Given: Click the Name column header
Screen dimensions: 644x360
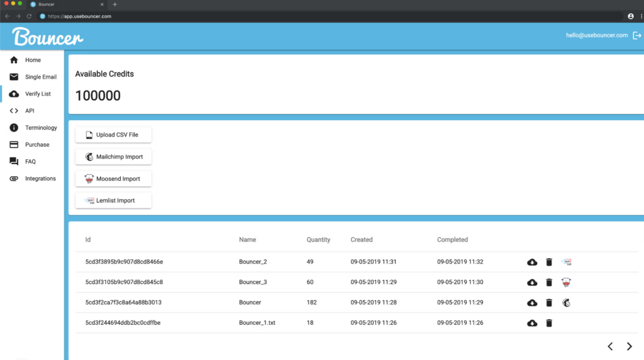Looking at the screenshot, I should coord(248,240).
